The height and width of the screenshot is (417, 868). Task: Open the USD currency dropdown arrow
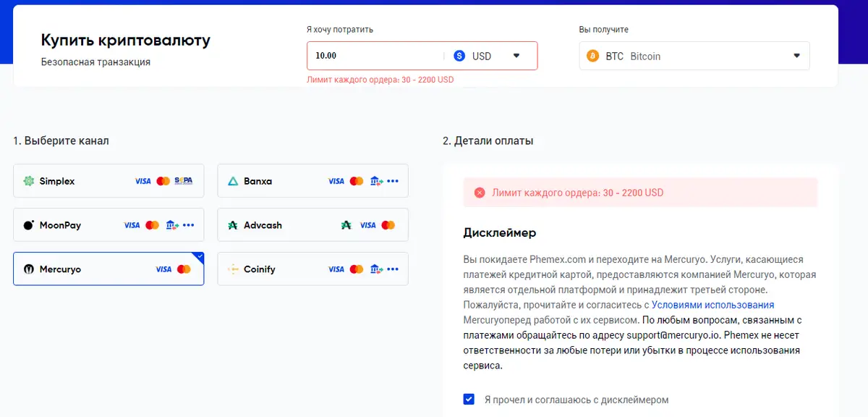click(x=516, y=56)
